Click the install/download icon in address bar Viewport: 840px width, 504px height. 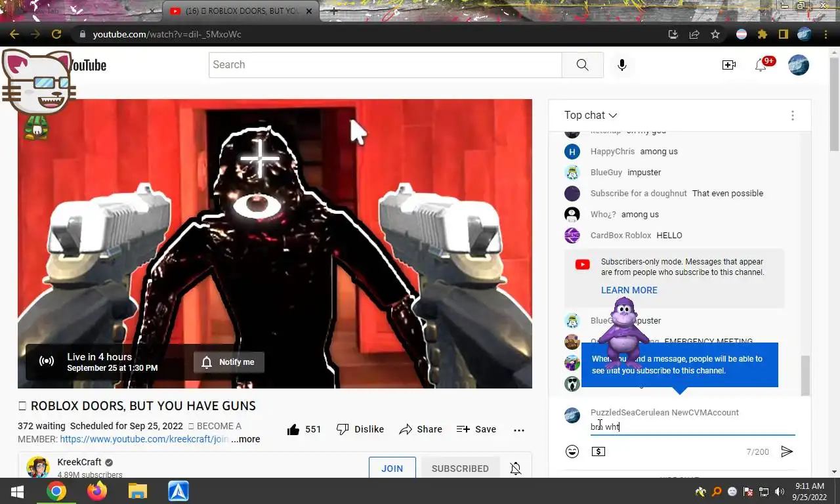coord(673,34)
